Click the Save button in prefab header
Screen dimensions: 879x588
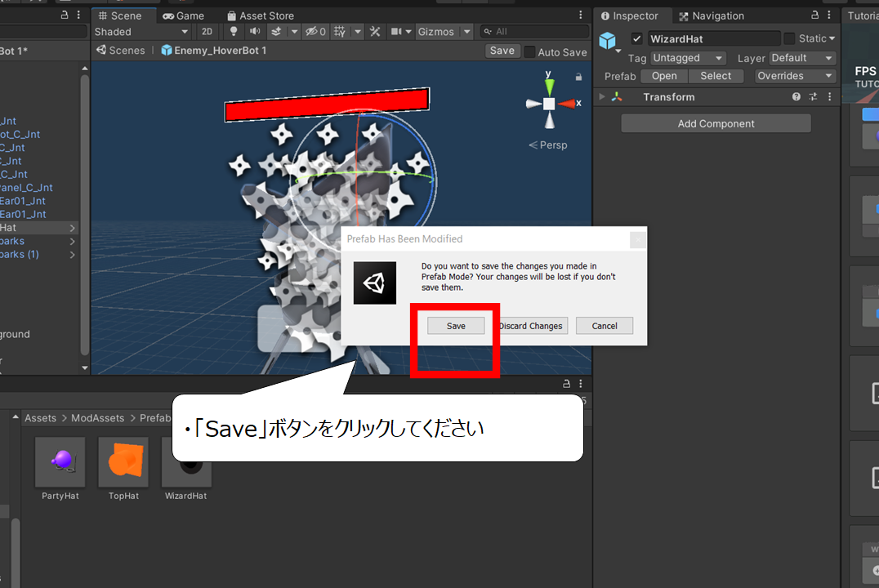coord(502,51)
